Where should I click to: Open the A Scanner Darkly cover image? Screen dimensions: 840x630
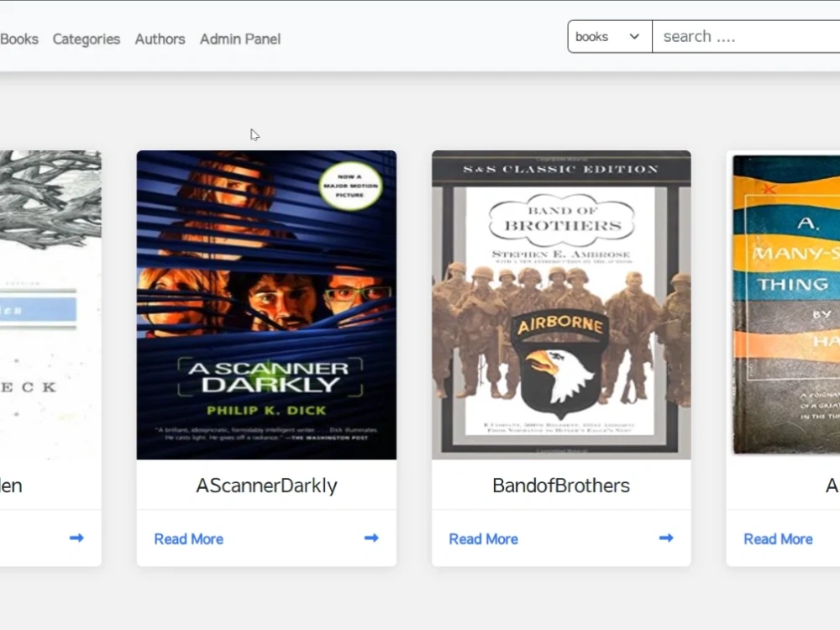coord(266,305)
